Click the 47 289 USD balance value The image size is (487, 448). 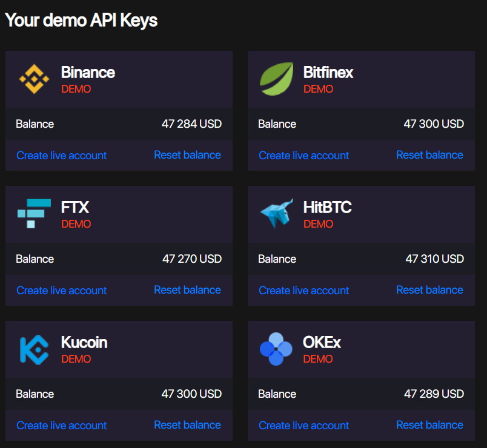coord(434,394)
